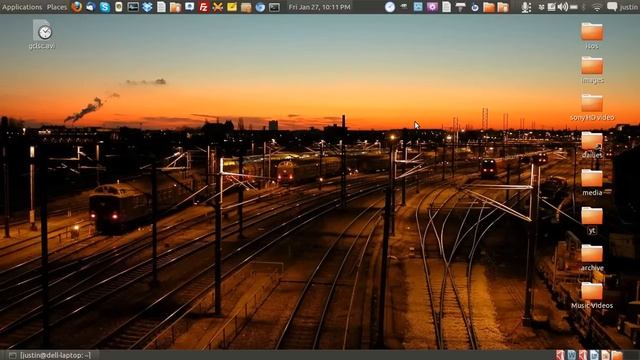640x360 pixels.
Task: Open the Wi-Fi network indicator
Action: pos(596,7)
